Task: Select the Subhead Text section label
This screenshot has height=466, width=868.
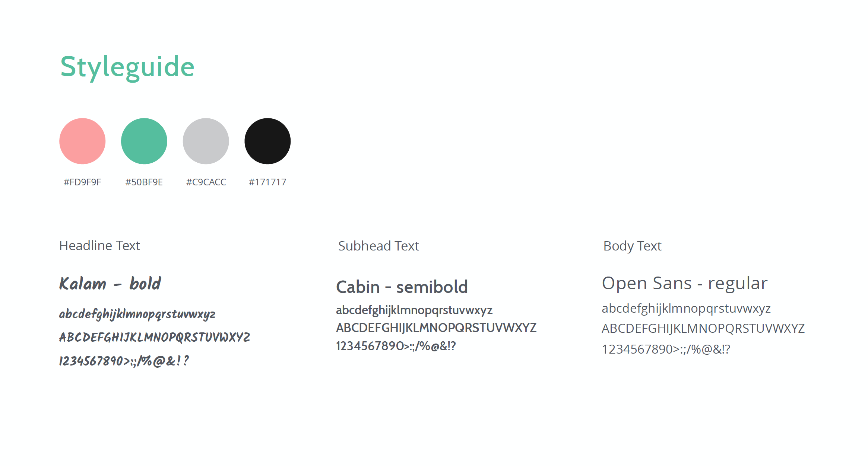Action: click(x=378, y=246)
